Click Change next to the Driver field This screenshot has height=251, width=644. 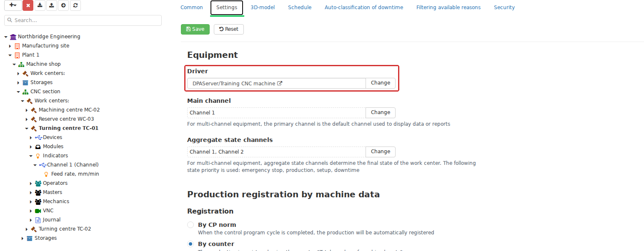[381, 83]
